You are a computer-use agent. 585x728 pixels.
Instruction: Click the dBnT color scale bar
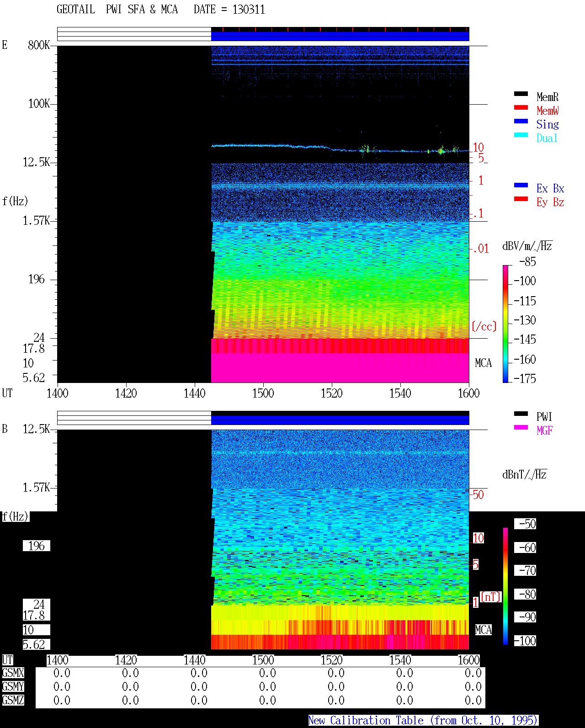[505, 586]
